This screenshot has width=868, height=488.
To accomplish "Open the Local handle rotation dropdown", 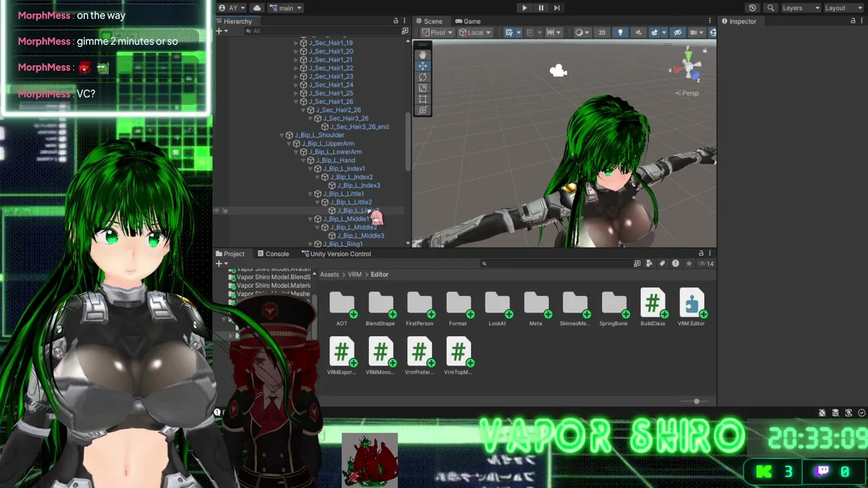I will (x=475, y=33).
